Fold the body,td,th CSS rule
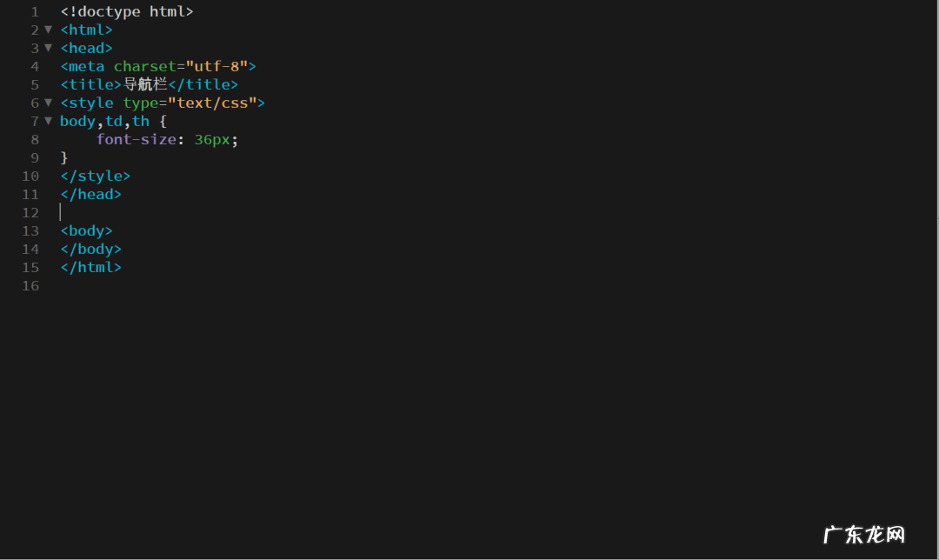Image resolution: width=939 pixels, height=560 pixels. (x=48, y=121)
